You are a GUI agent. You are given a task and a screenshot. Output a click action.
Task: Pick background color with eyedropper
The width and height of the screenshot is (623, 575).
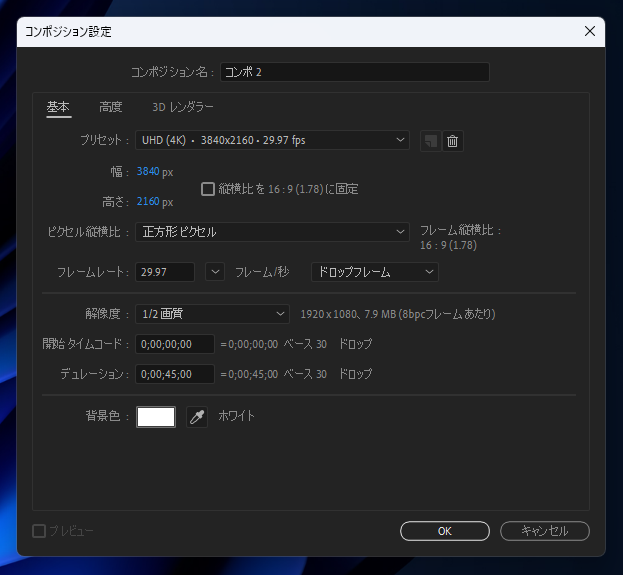(197, 417)
